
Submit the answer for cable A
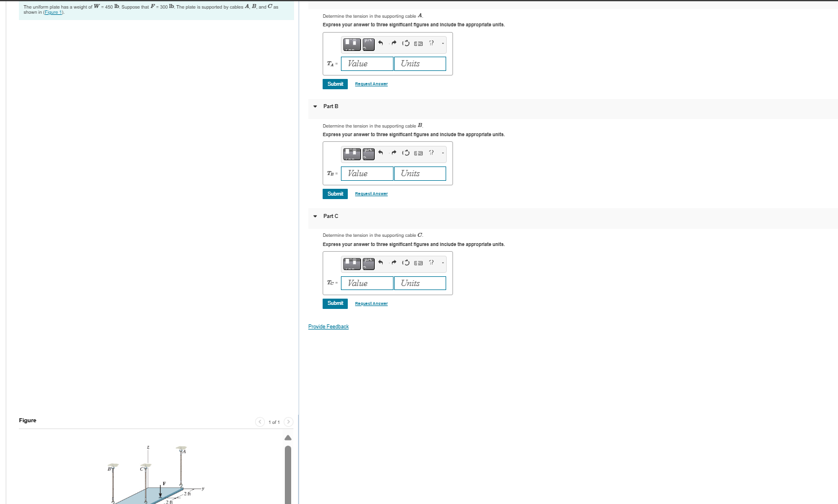point(335,84)
